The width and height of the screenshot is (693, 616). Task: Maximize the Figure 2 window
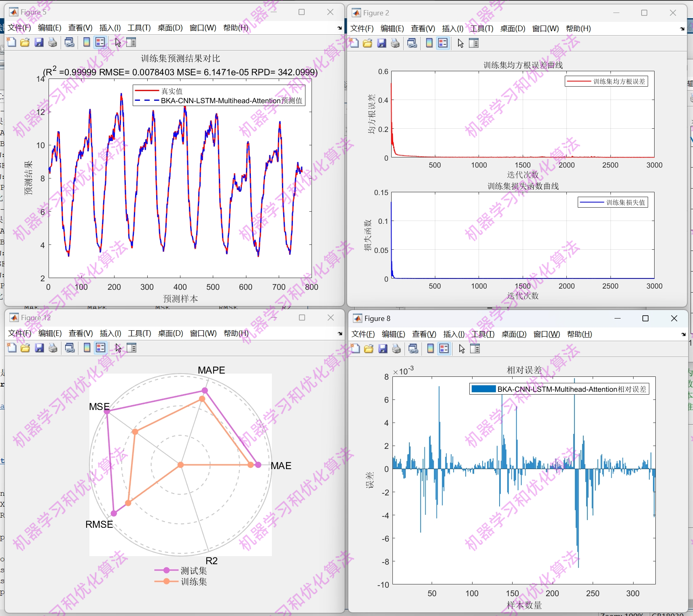644,13
